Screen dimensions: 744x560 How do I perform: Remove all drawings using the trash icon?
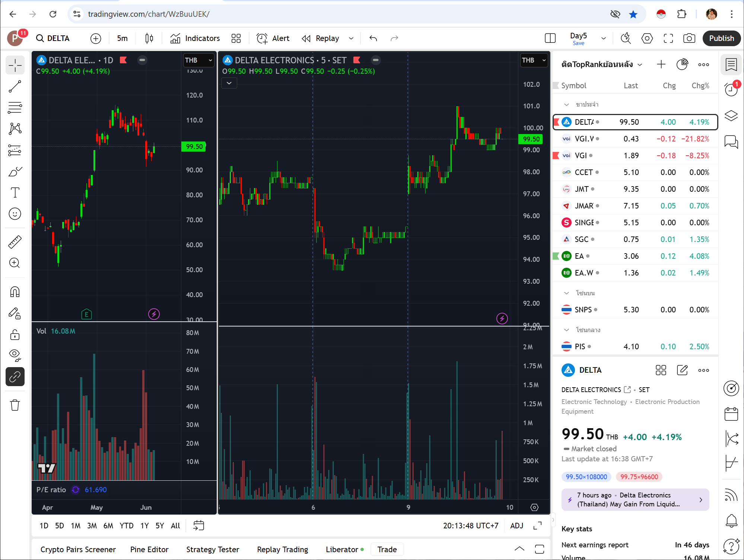tap(15, 405)
